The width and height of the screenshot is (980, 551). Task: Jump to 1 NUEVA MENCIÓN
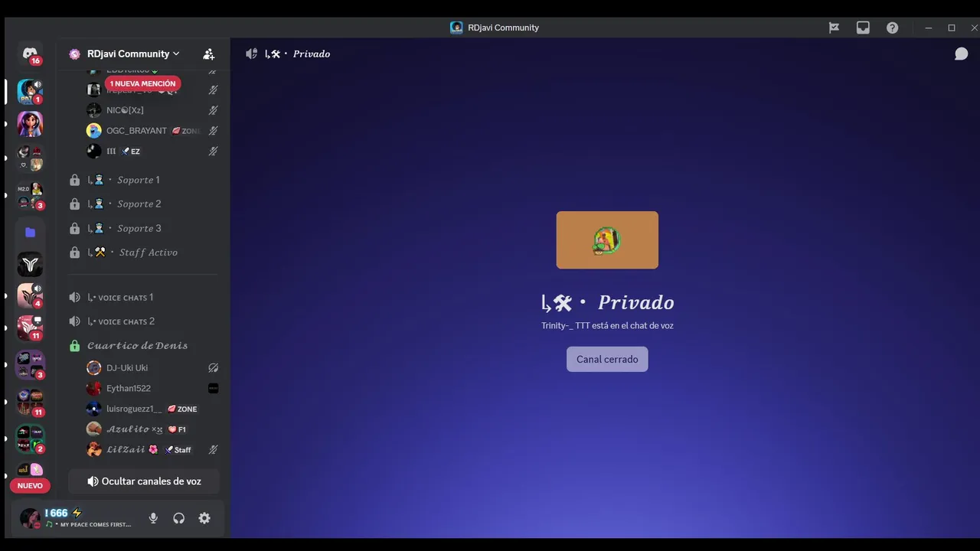[x=142, y=83]
